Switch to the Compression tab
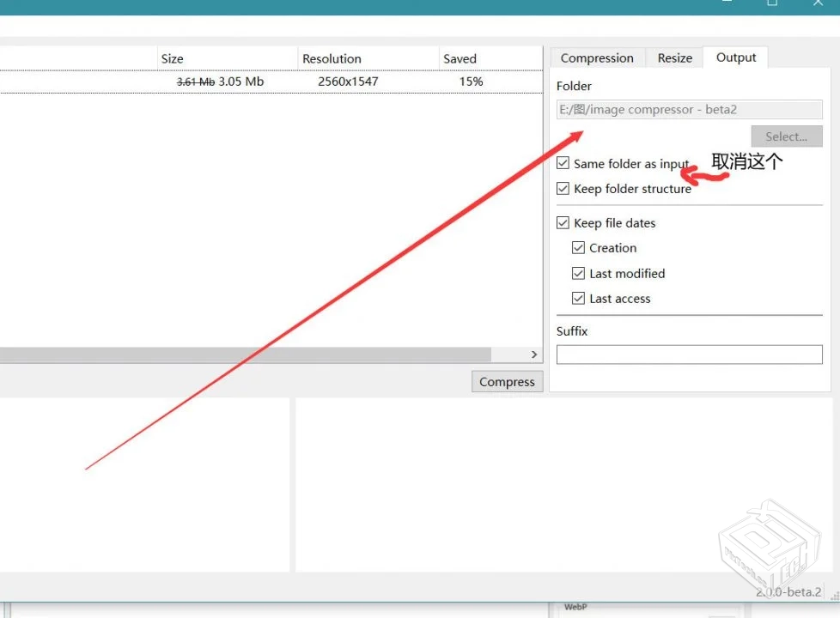Screen dimensions: 840x618 [x=597, y=58]
